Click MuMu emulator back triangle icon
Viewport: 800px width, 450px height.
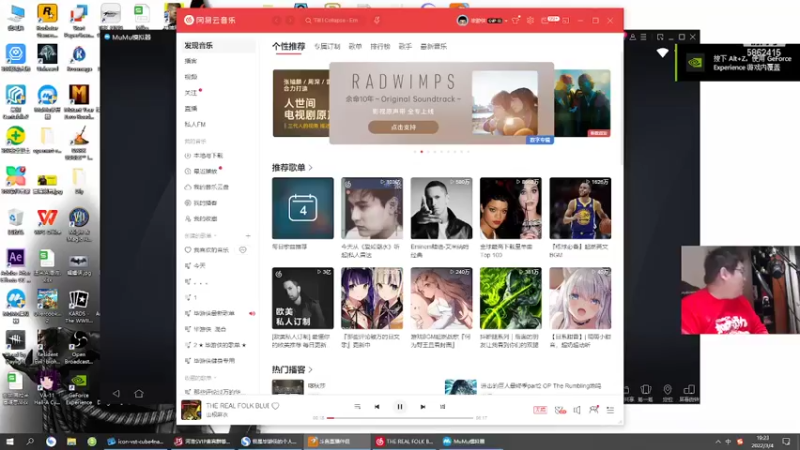(x=116, y=393)
